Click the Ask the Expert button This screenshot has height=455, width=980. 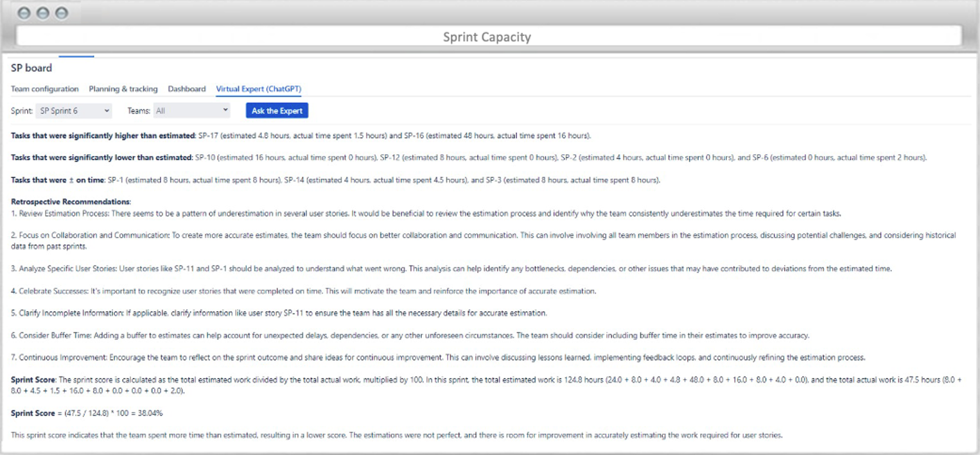coord(277,111)
